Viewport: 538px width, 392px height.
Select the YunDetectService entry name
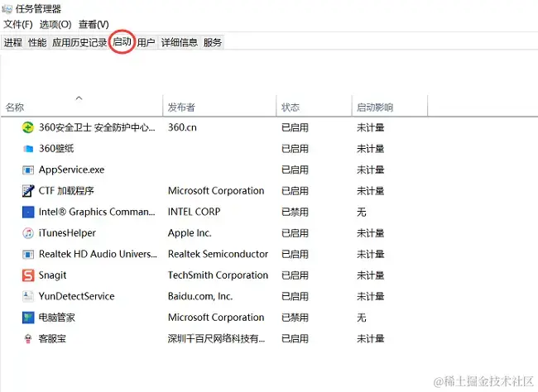pyautogui.click(x=76, y=296)
